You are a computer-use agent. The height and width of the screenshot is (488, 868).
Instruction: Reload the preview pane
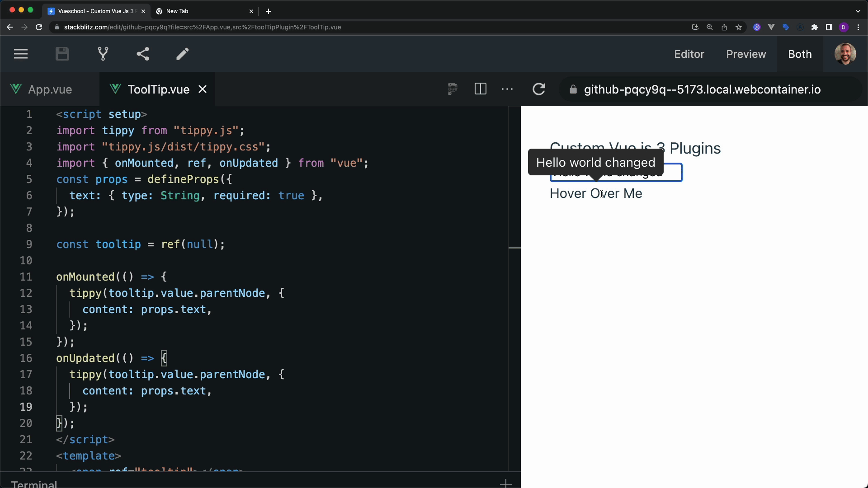click(539, 89)
